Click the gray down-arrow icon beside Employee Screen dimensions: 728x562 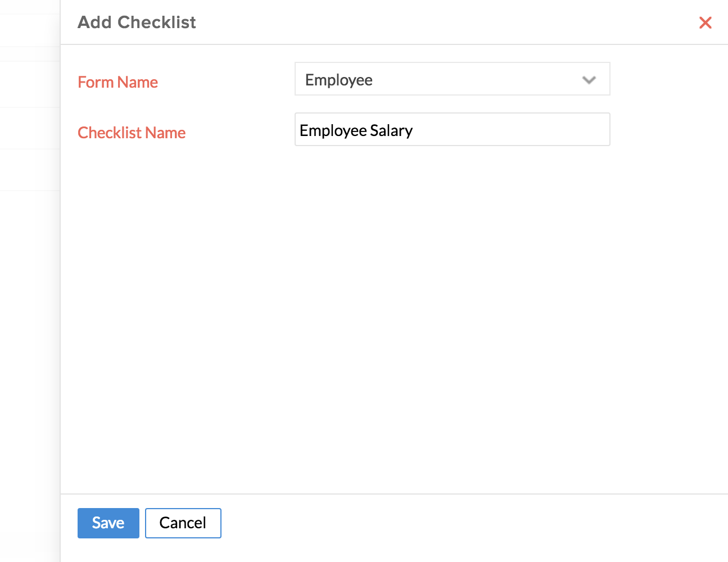(x=589, y=80)
